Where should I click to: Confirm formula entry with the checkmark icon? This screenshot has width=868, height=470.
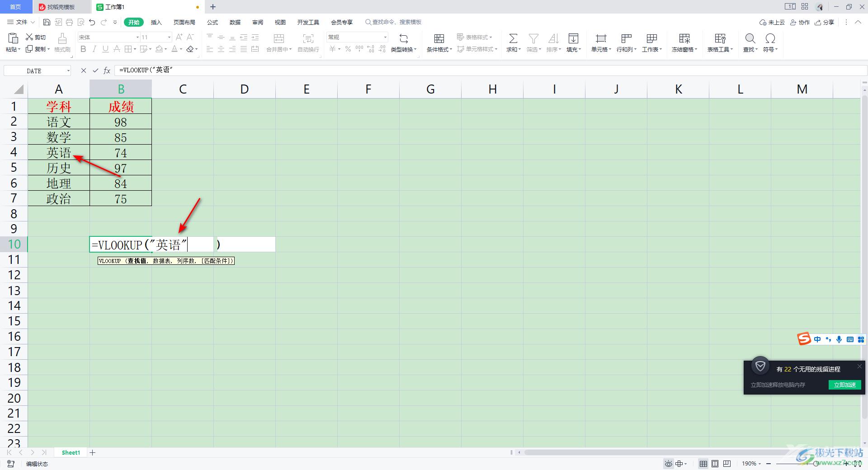[x=95, y=70]
